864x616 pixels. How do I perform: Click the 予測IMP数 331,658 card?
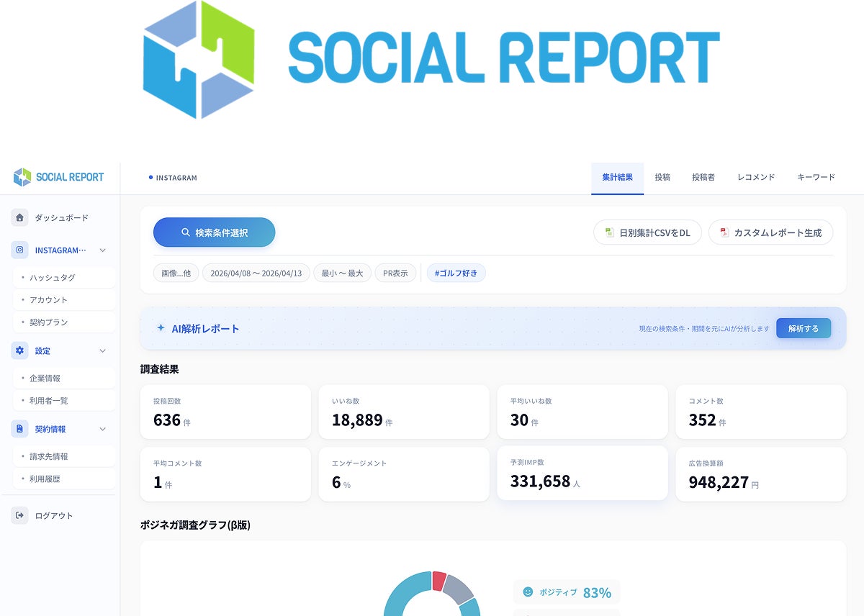click(582, 473)
